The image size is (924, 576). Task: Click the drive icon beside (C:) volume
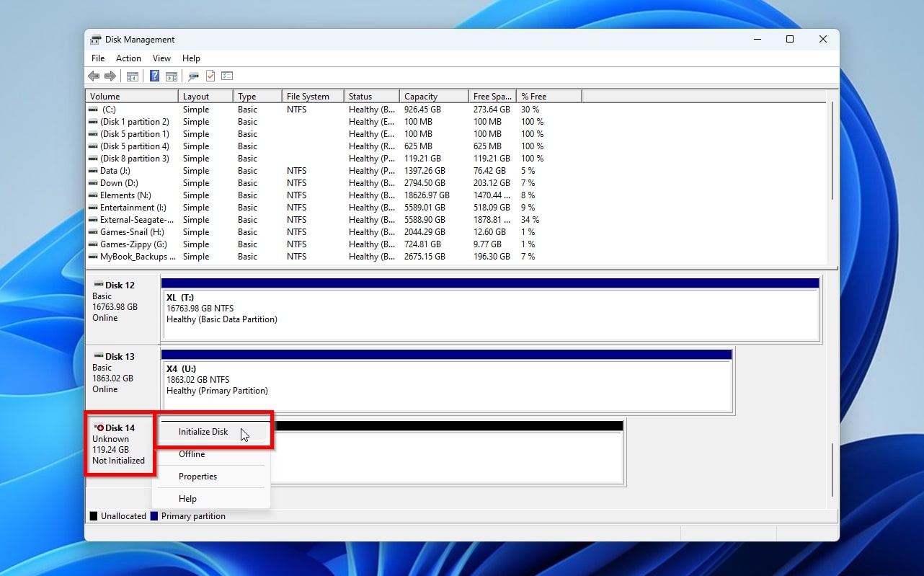93,110
